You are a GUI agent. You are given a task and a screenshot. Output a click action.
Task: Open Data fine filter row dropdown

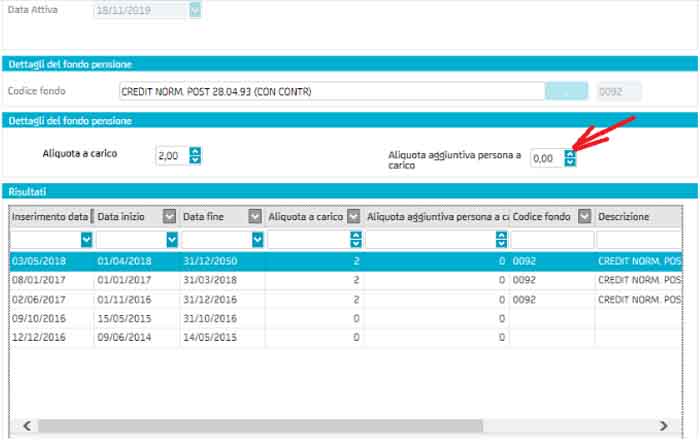point(258,240)
